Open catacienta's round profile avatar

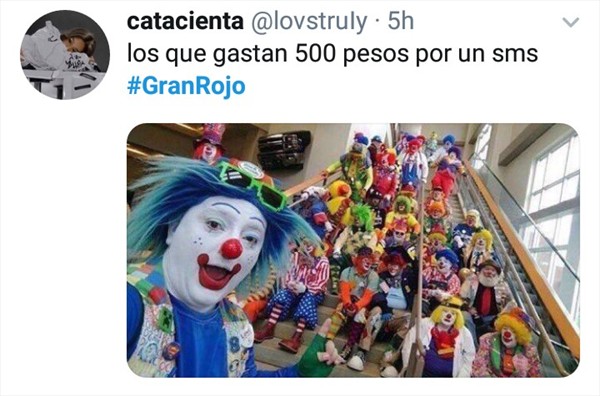coord(65,55)
